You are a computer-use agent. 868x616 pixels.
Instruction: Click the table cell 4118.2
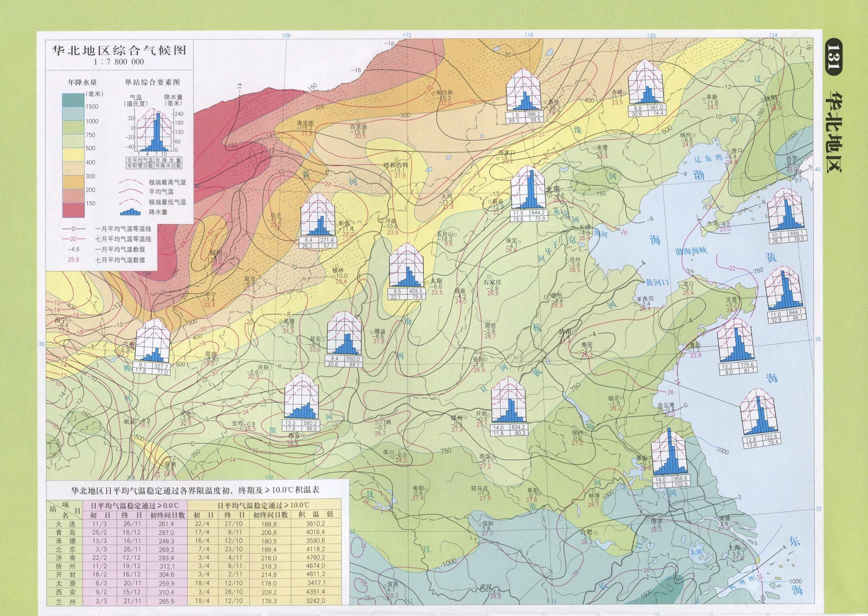click(x=316, y=549)
